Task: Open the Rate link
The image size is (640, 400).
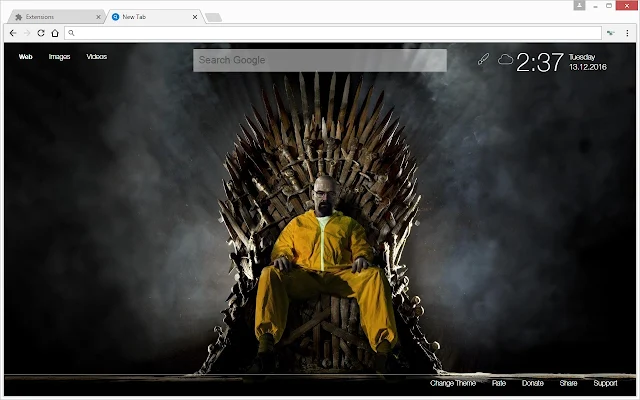Action: pos(499,383)
